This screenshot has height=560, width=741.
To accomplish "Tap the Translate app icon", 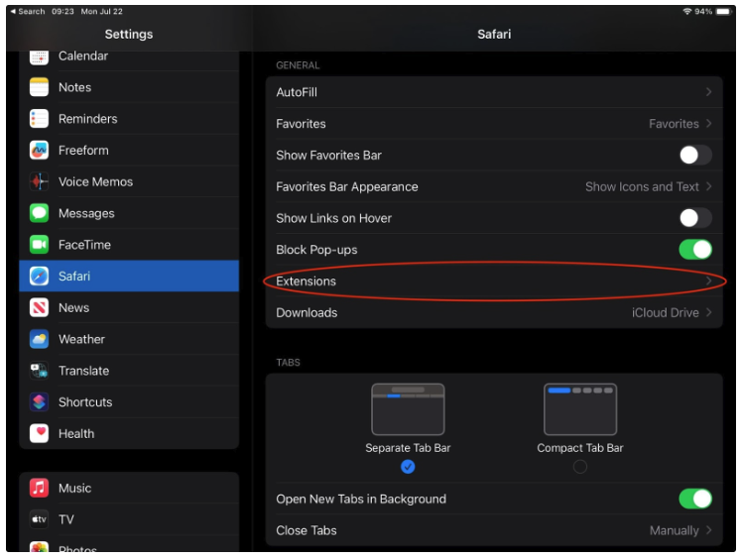I will [x=39, y=371].
